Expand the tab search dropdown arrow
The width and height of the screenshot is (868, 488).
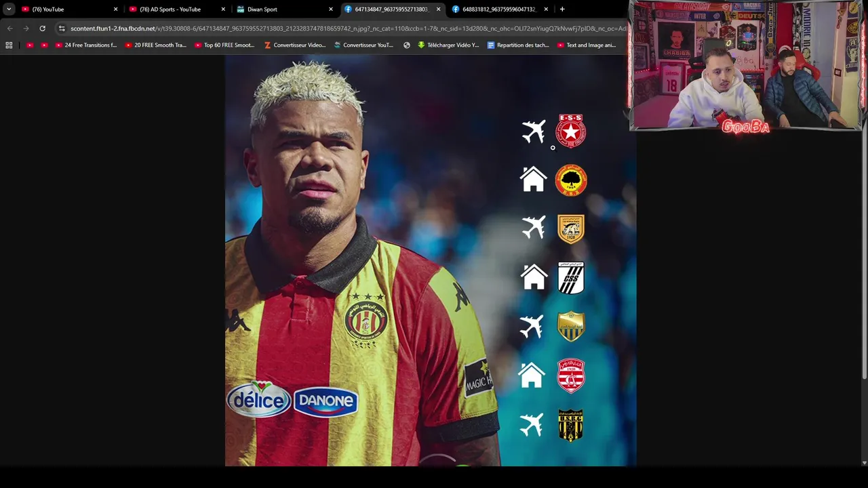click(x=9, y=9)
